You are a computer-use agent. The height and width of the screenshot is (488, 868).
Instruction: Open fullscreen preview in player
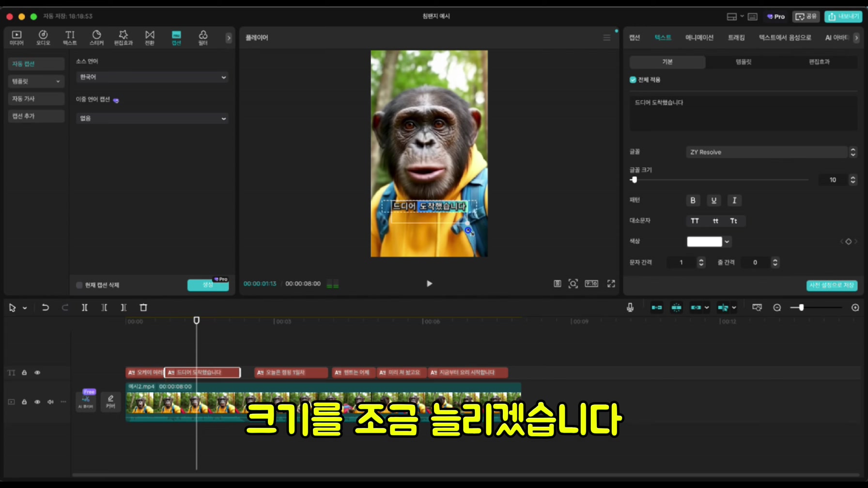[611, 283]
